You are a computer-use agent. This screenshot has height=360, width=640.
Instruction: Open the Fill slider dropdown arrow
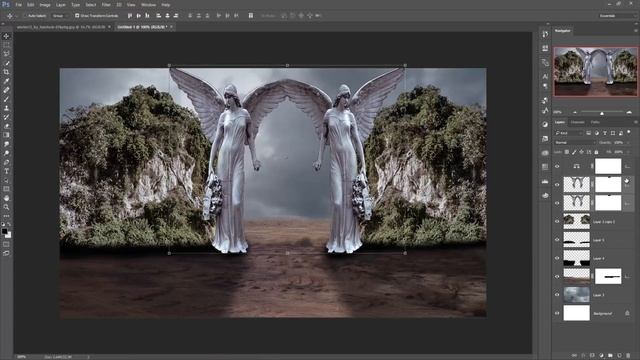click(628, 152)
